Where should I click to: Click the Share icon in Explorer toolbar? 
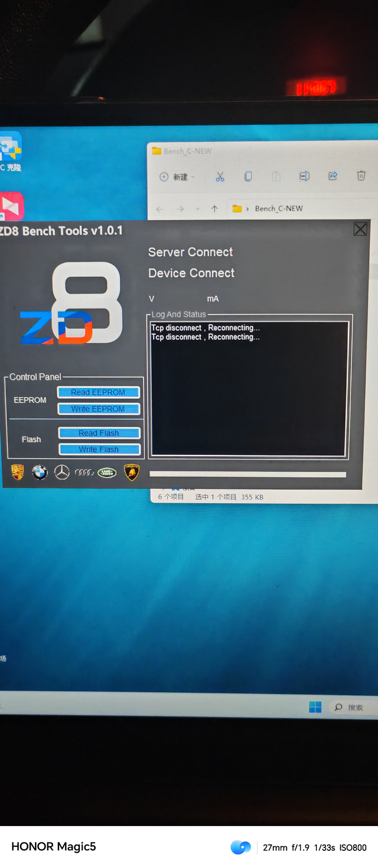333,176
